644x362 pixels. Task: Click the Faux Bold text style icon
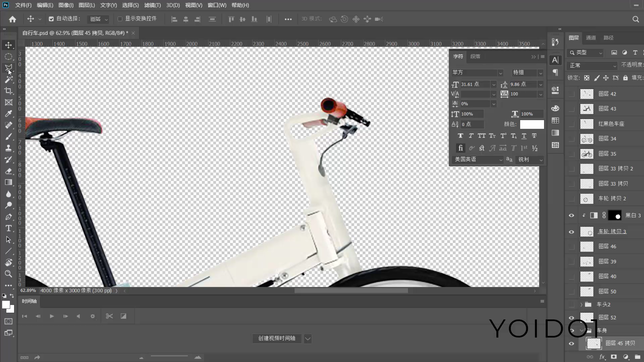click(460, 136)
